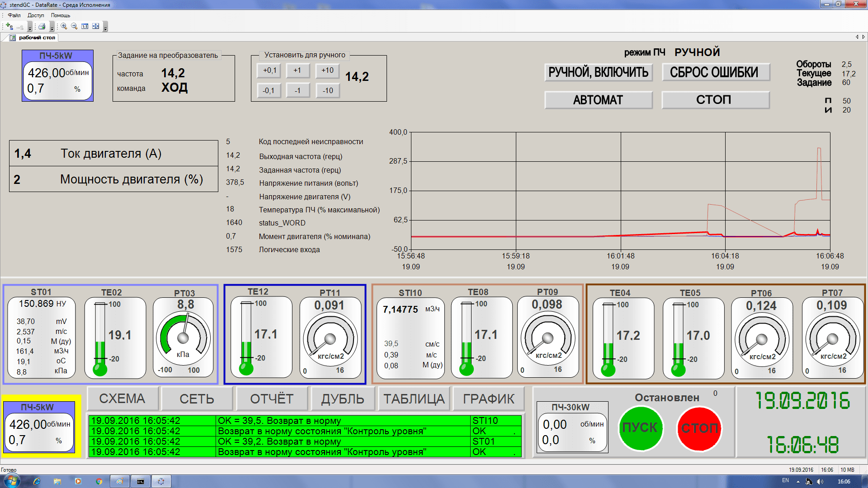Click the zoom in magnifier icon
The width and height of the screenshot is (868, 488).
(64, 26)
